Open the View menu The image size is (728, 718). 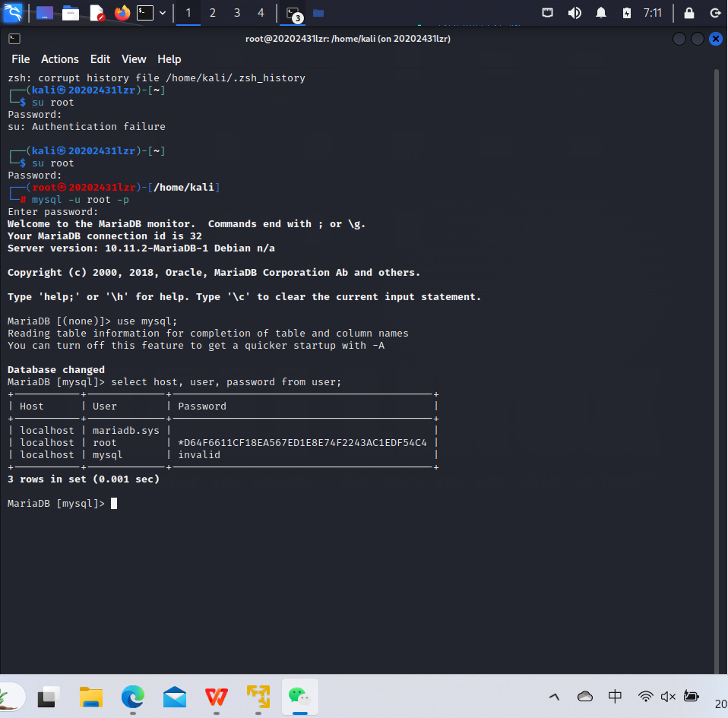coord(134,59)
